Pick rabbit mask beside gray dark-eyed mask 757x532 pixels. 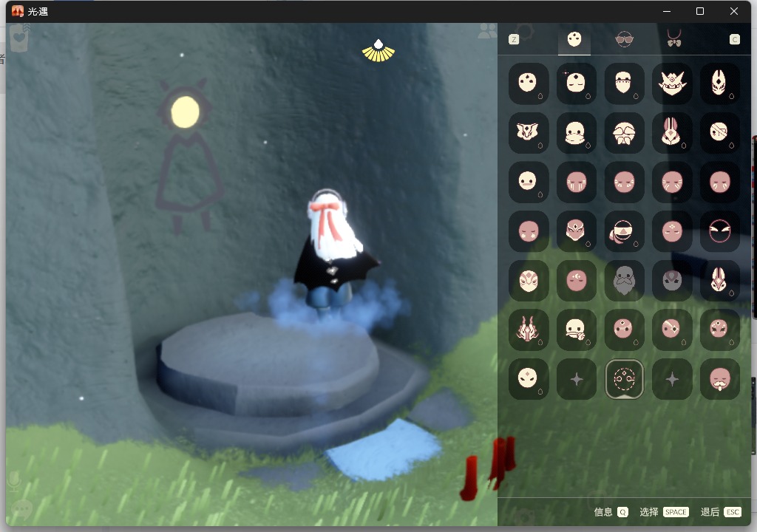pos(720,281)
